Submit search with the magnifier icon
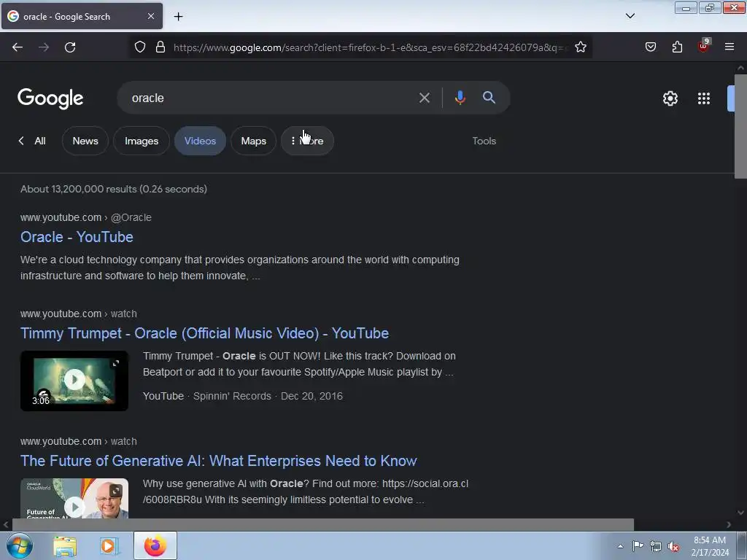 (489, 98)
